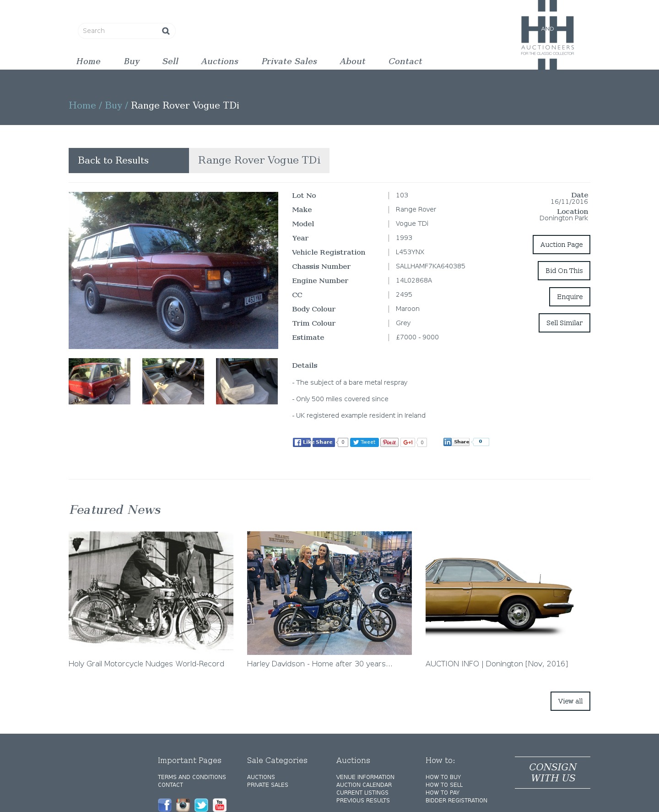The image size is (659, 812).
Task: Click the Facebook Like button
Action: pyautogui.click(x=302, y=442)
